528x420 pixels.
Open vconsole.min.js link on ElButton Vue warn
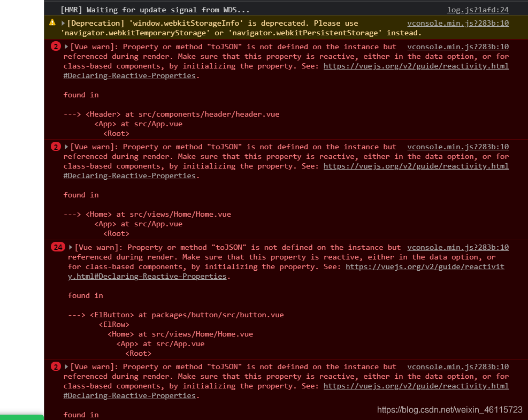(457, 248)
